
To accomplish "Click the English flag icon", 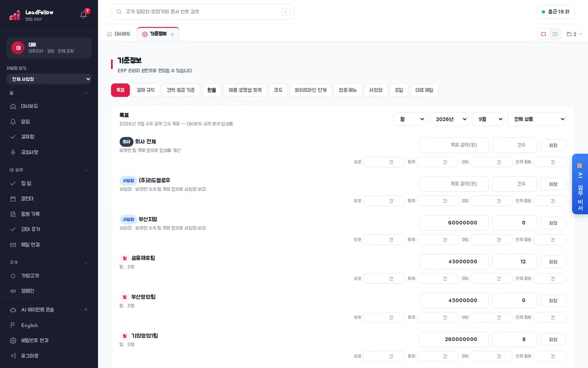I will pos(13,325).
